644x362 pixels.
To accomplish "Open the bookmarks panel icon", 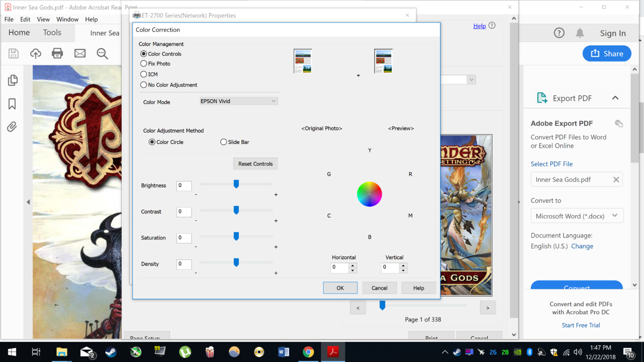I will 12,104.
